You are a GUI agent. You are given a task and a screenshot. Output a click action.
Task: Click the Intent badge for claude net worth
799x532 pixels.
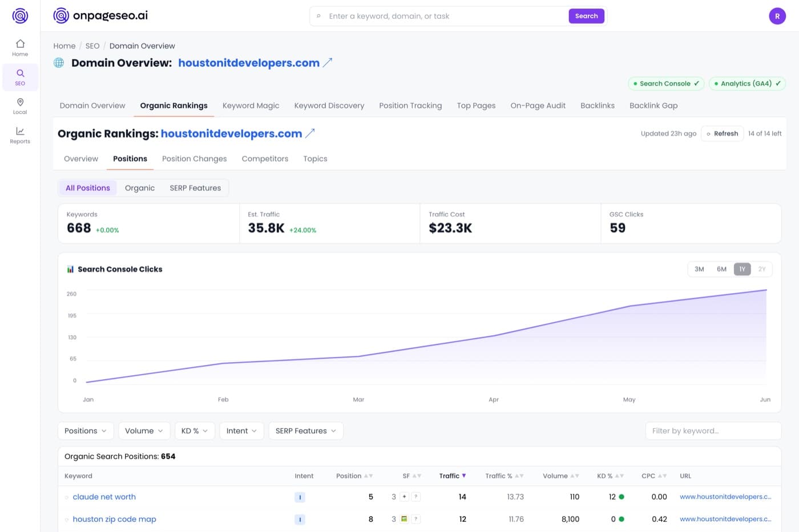300,497
